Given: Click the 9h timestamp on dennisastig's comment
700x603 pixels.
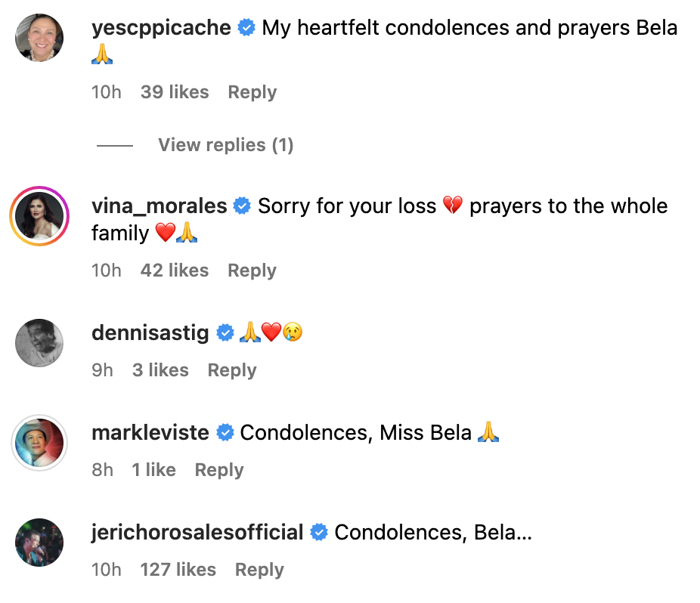Looking at the screenshot, I should tap(102, 370).
